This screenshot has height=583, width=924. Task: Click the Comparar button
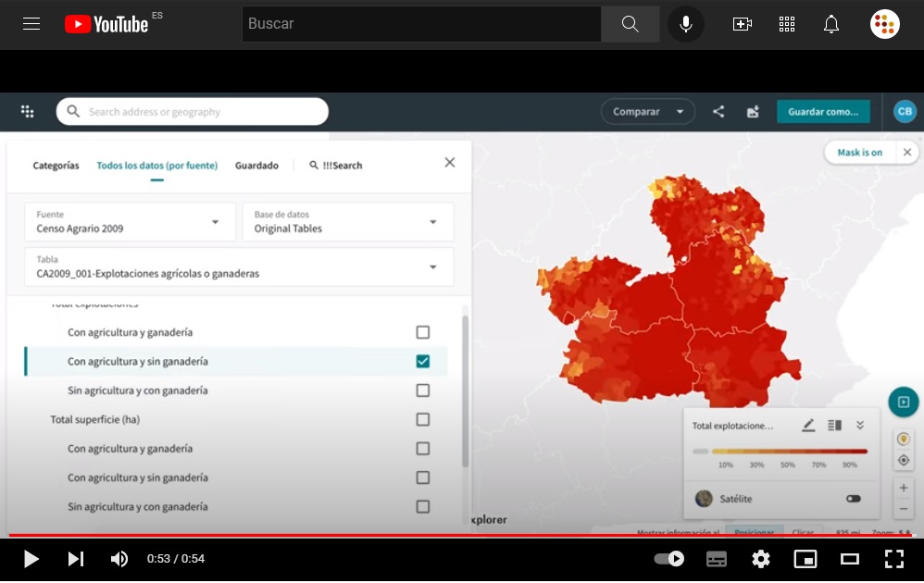coord(647,112)
